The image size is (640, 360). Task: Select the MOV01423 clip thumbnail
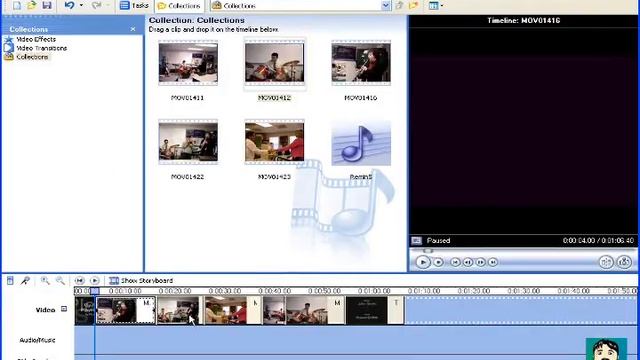[275, 142]
